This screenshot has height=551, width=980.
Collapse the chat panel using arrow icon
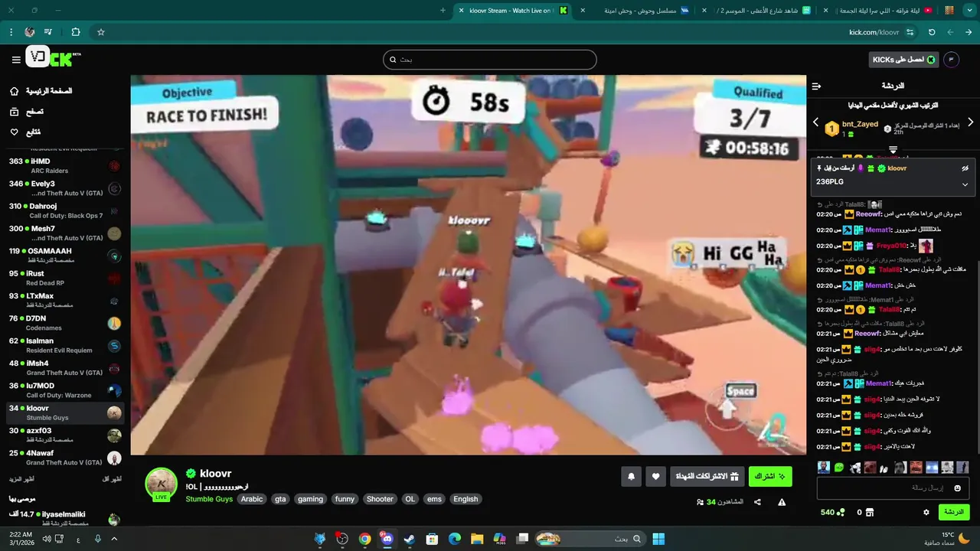[x=816, y=86]
